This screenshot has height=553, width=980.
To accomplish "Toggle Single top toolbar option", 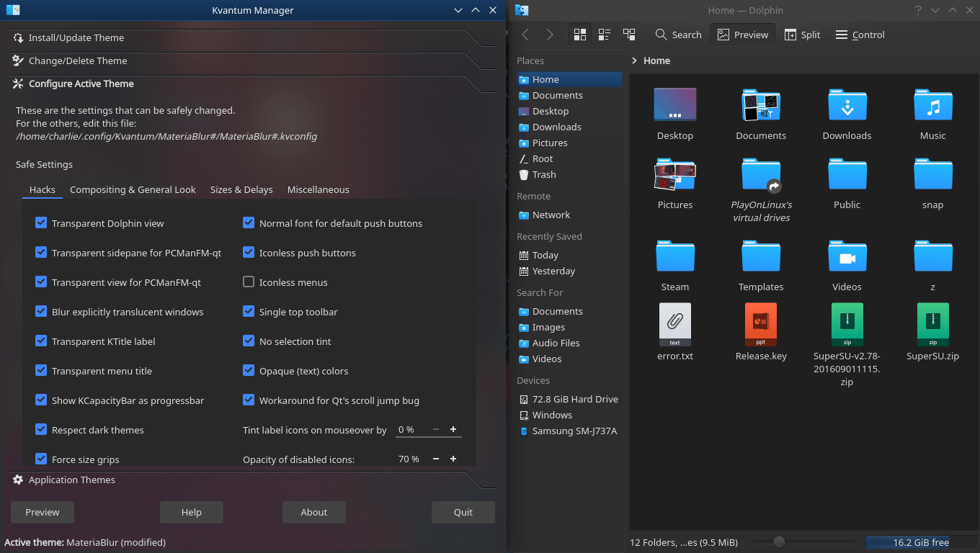I will point(249,312).
